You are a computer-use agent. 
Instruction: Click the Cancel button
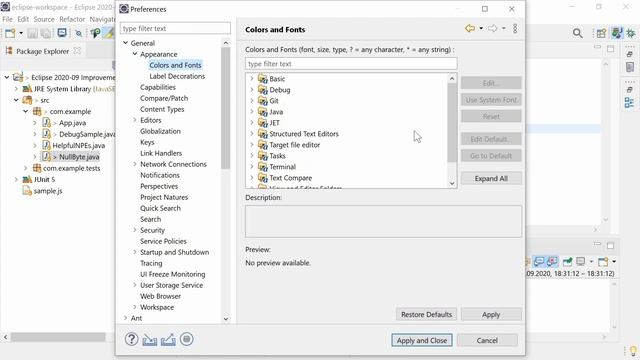pos(487,340)
